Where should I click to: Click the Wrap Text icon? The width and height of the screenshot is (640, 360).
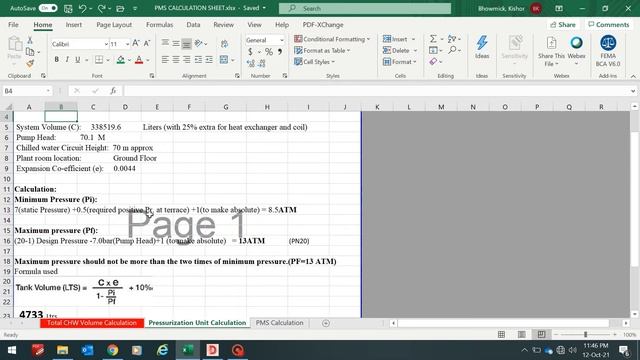coord(224,44)
